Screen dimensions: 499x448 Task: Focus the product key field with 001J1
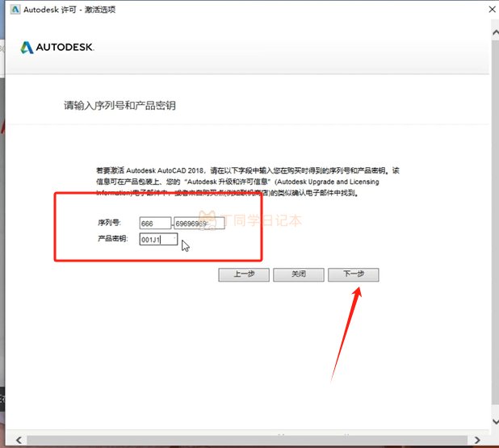point(158,239)
